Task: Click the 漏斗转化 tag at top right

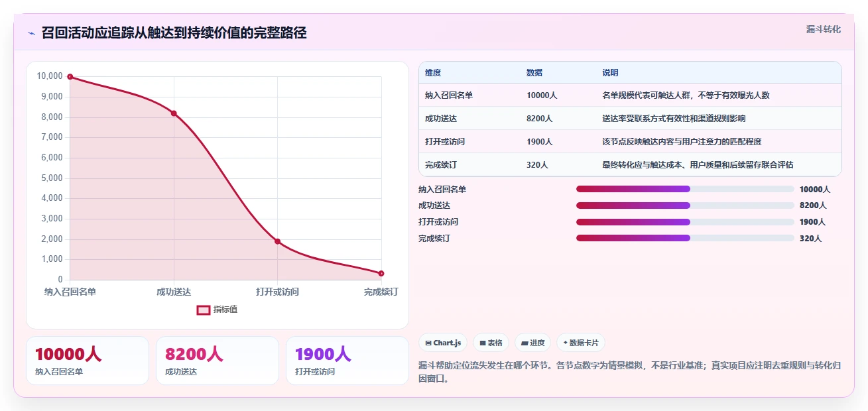Action: (x=824, y=29)
